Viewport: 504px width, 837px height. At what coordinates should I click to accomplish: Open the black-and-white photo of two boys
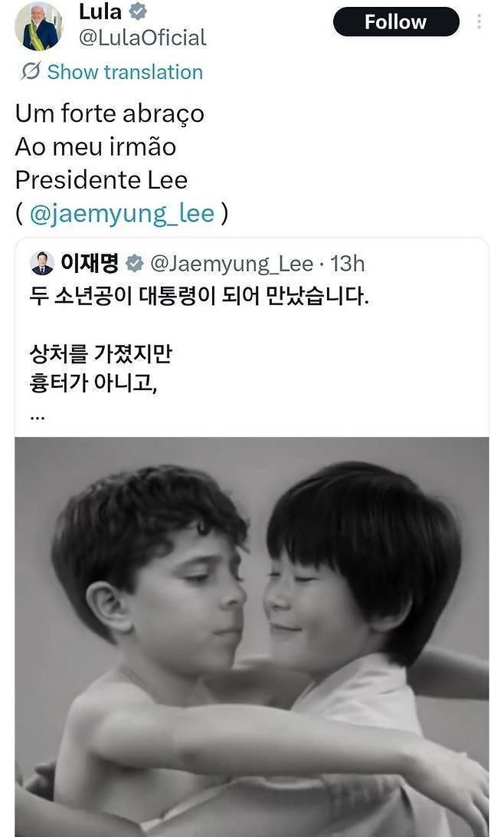[251, 636]
